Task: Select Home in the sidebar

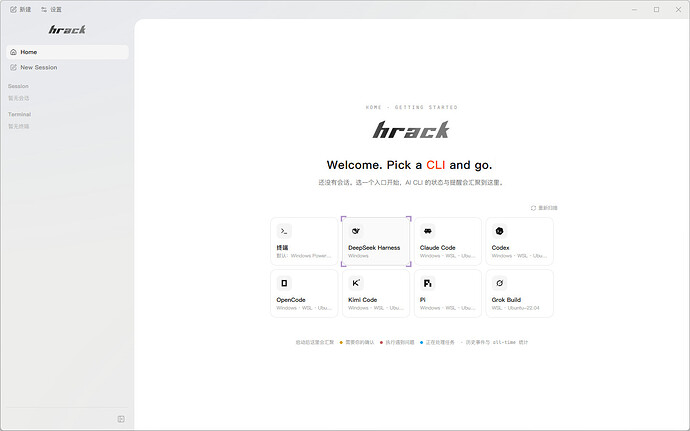Action: coord(67,52)
